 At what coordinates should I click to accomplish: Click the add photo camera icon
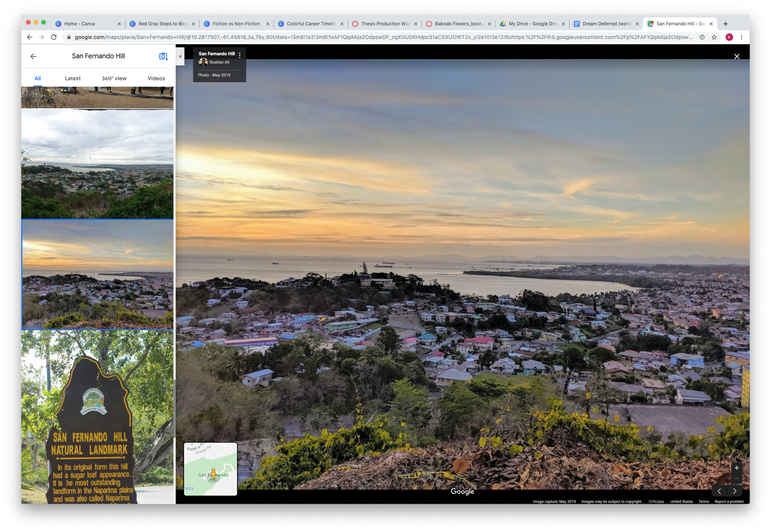[163, 56]
